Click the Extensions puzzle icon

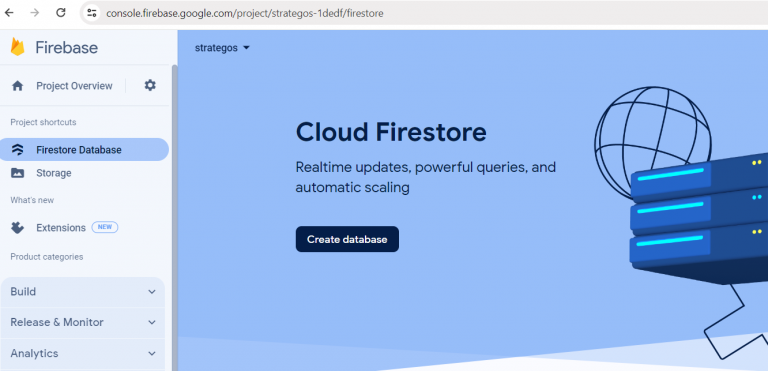[x=18, y=228]
